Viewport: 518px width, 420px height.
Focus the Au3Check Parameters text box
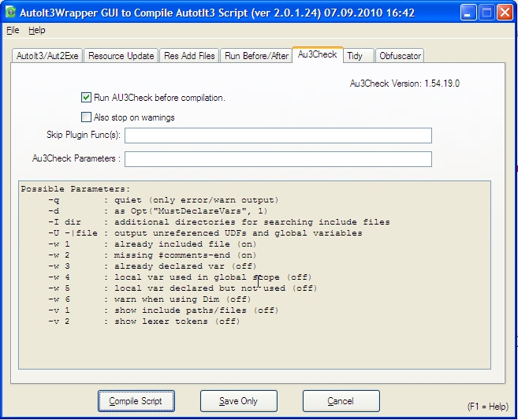click(x=278, y=159)
